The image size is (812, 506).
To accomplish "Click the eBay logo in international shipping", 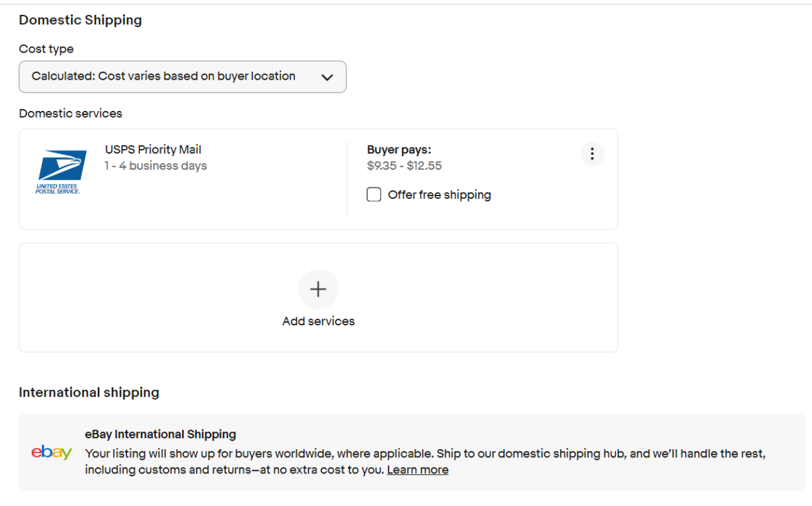I will 51,453.
